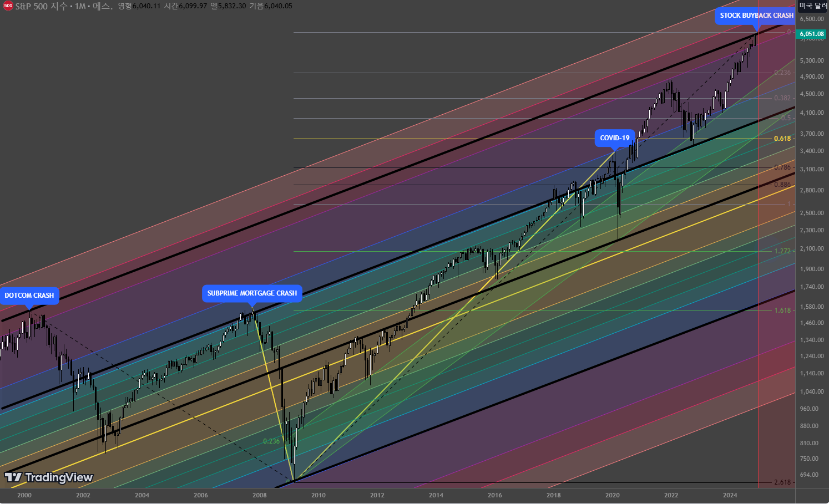Open the S&P 500 지수 symbol title

42,6
